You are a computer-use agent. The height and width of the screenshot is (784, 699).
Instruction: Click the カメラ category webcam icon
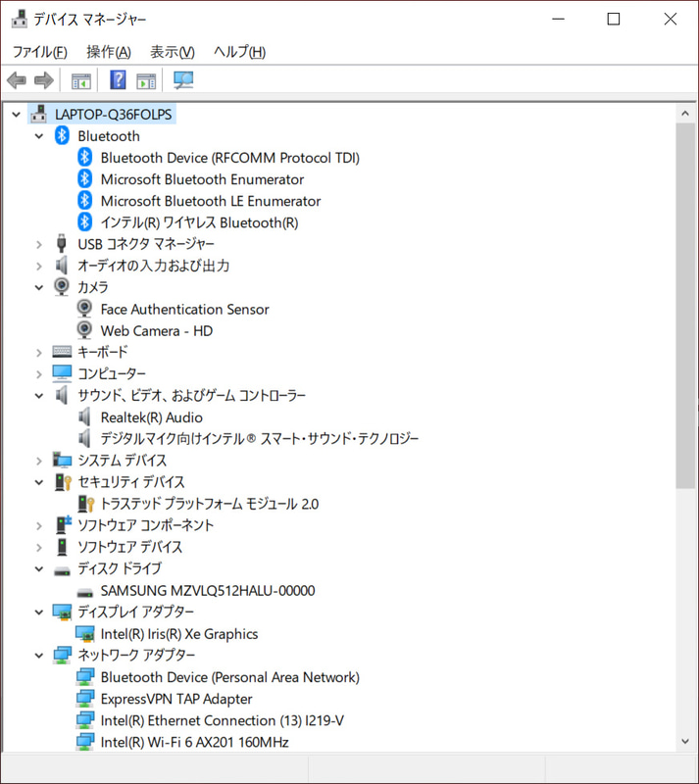pos(62,286)
